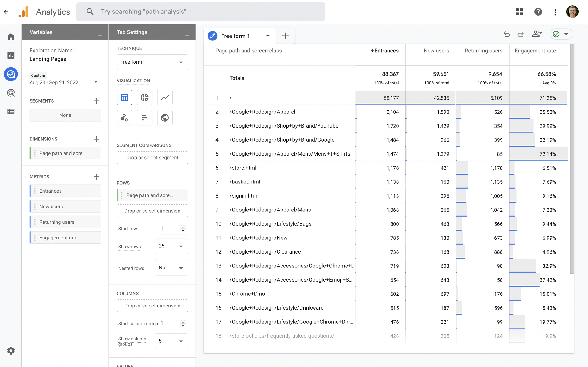
Task: Switch to the geo map visualization
Action: pos(165,118)
